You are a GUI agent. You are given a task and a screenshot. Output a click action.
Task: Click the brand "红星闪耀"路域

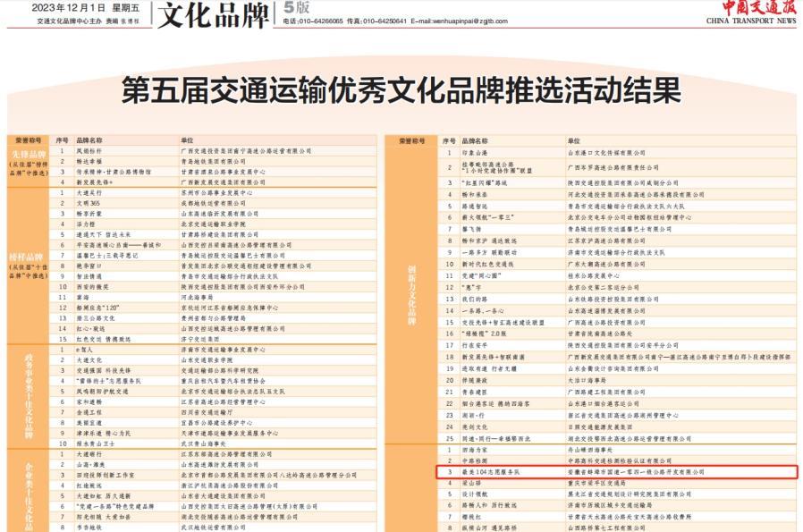pyautogui.click(x=485, y=182)
